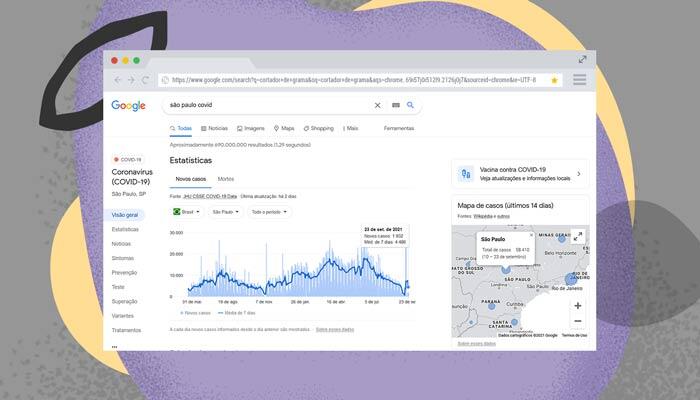Click the Belo Horizonte map bubble

pyautogui.click(x=562, y=238)
